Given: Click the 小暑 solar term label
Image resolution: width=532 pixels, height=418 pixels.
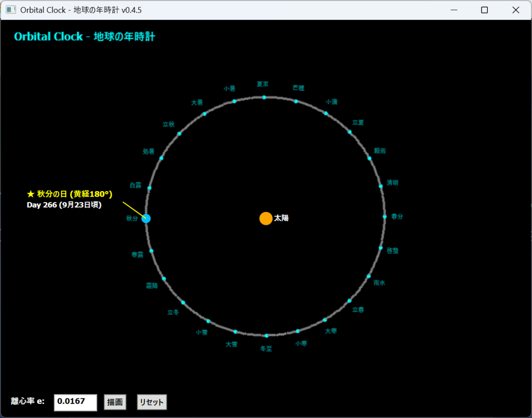Looking at the screenshot, I should [230, 88].
